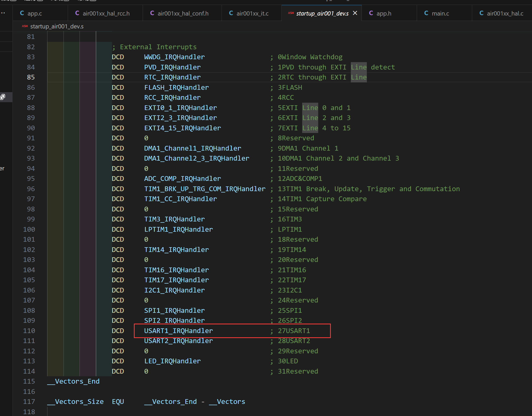Close the startup_air001_dev.s tab
The image size is (532, 416).
coord(355,13)
